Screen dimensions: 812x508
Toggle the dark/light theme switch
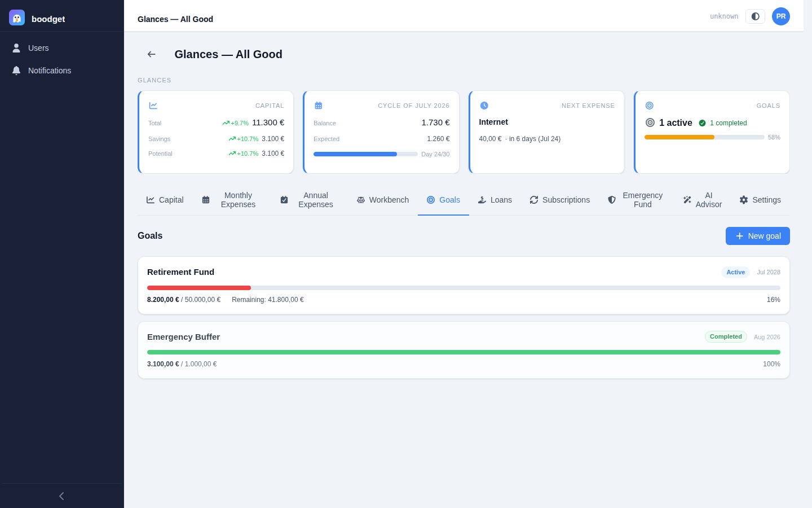(x=755, y=16)
